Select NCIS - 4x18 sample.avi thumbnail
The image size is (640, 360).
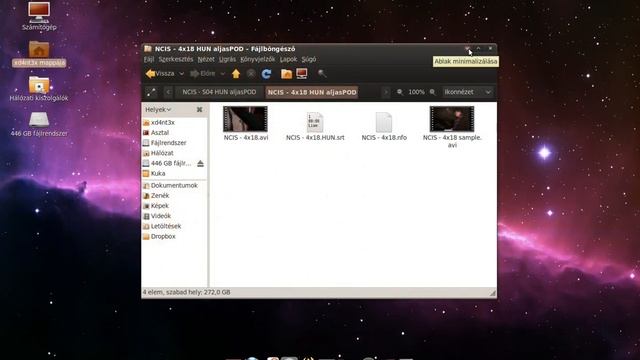(x=452, y=119)
